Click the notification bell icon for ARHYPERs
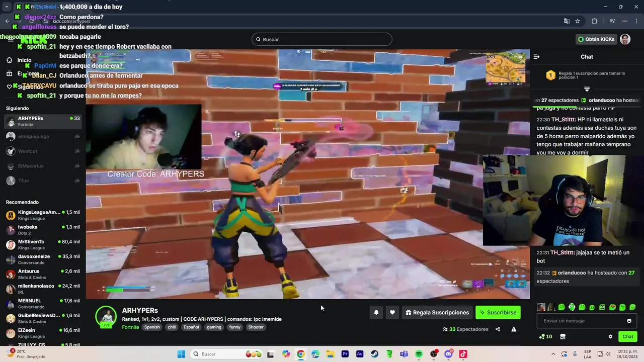This screenshot has width=644, height=362. coord(376,312)
